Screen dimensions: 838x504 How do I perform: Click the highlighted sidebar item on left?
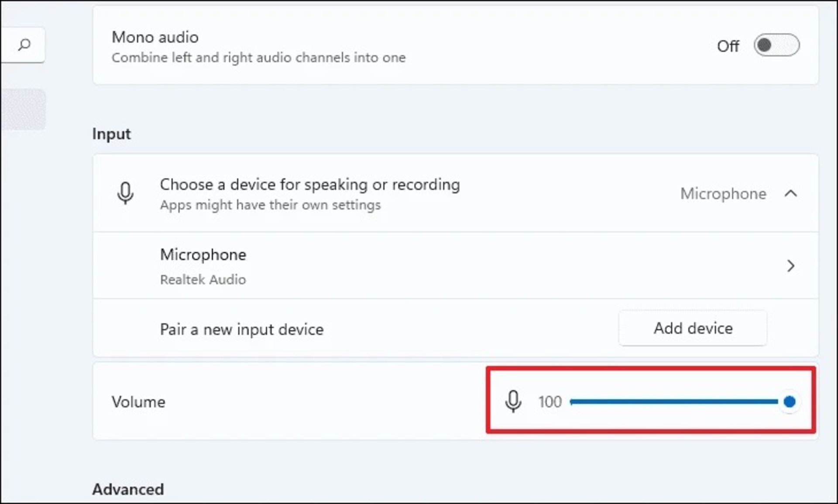(23, 109)
